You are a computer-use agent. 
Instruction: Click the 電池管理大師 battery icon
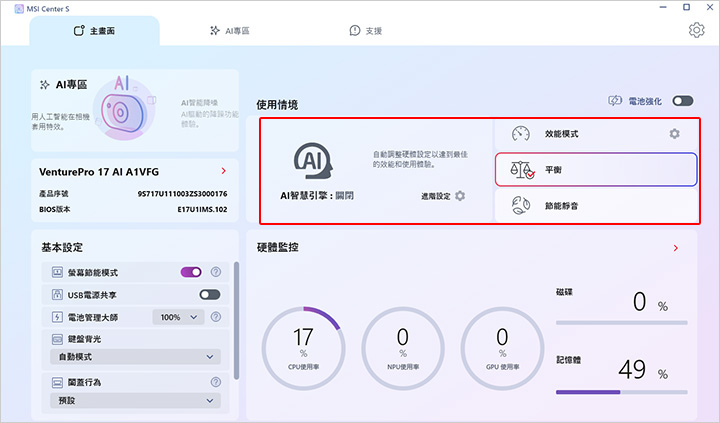[57, 317]
